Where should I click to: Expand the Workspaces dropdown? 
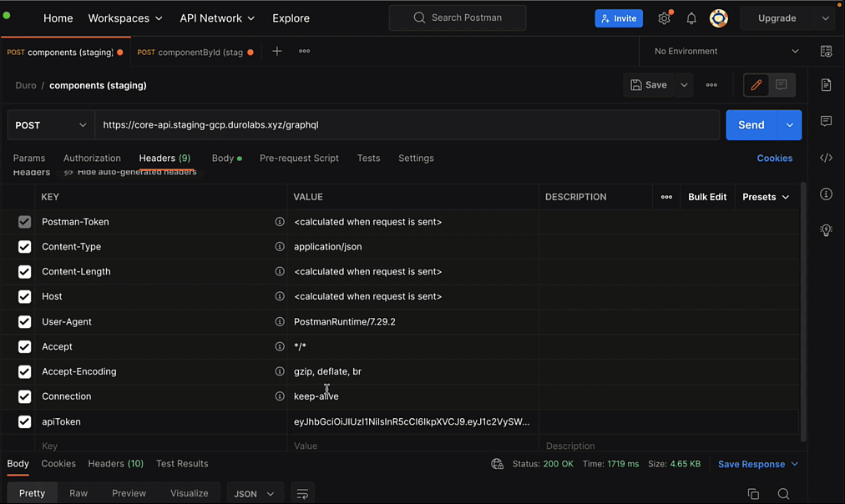(x=125, y=18)
